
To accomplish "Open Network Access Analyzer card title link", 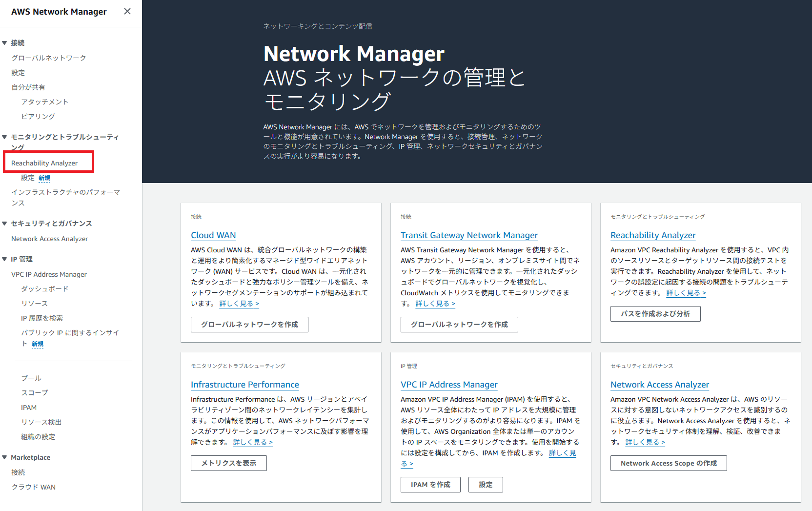I will pyautogui.click(x=660, y=385).
